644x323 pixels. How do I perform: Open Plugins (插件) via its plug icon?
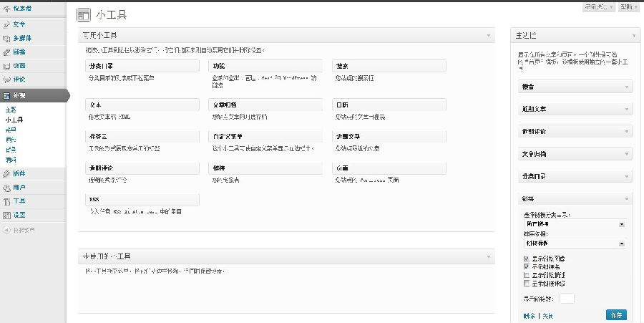click(x=6, y=173)
